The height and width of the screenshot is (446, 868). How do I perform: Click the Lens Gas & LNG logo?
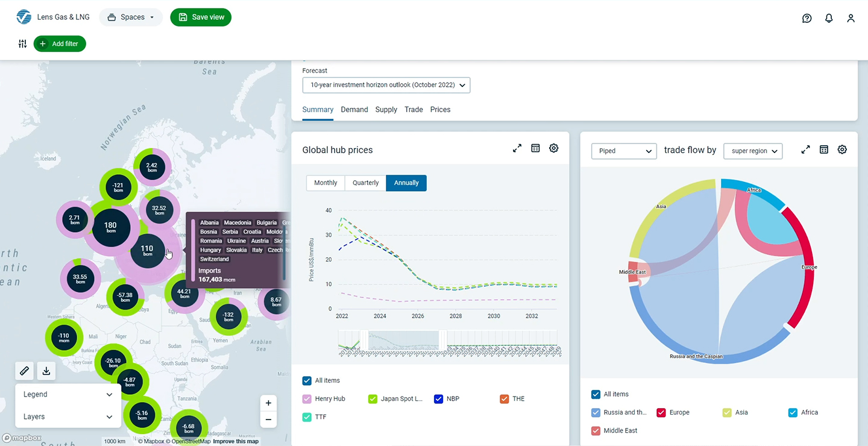click(x=24, y=17)
